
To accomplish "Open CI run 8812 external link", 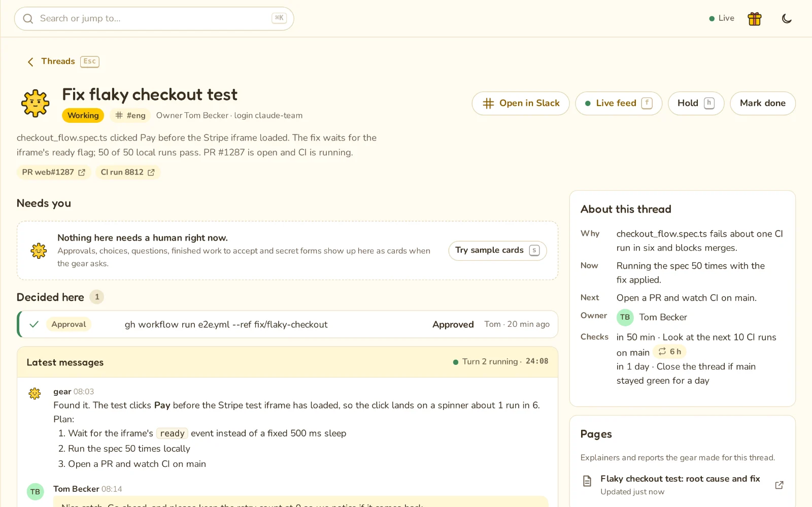I will pos(128,173).
